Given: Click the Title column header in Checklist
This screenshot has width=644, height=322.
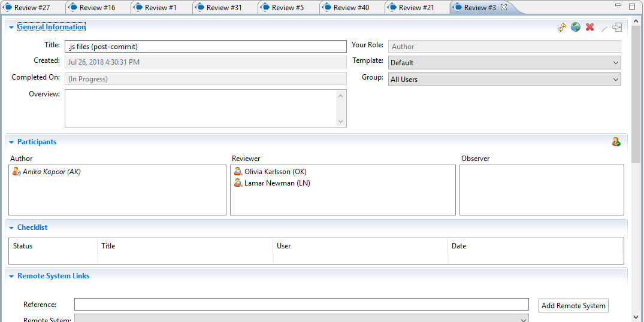Looking at the screenshot, I should pyautogui.click(x=186, y=246).
